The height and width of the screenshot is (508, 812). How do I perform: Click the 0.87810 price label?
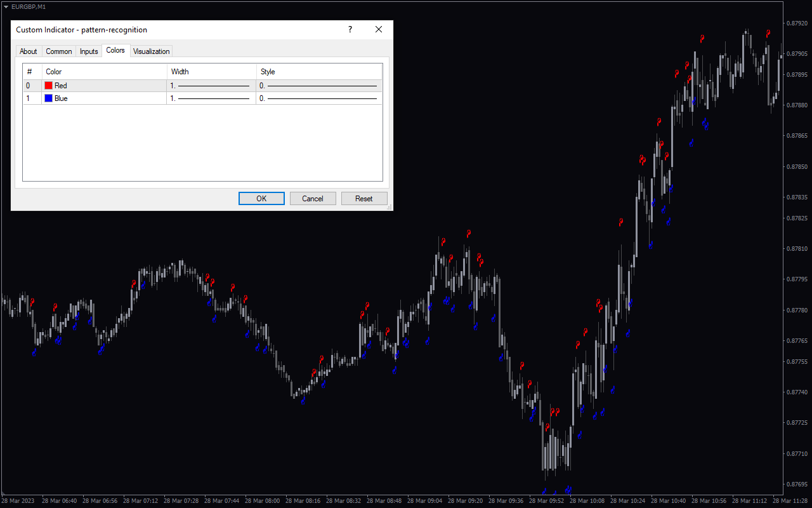tap(796, 248)
